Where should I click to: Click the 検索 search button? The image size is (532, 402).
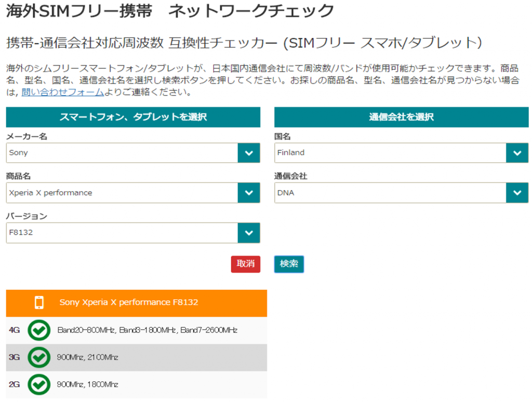coord(289,264)
